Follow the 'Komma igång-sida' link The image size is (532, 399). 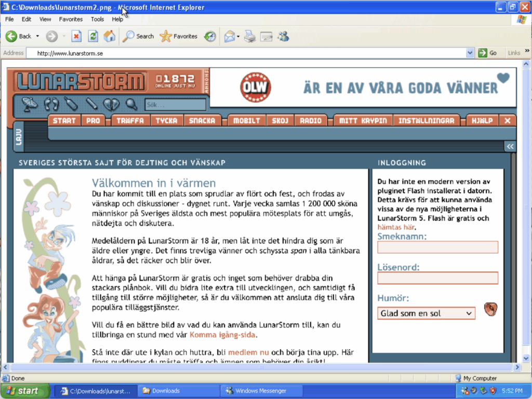pyautogui.click(x=222, y=335)
